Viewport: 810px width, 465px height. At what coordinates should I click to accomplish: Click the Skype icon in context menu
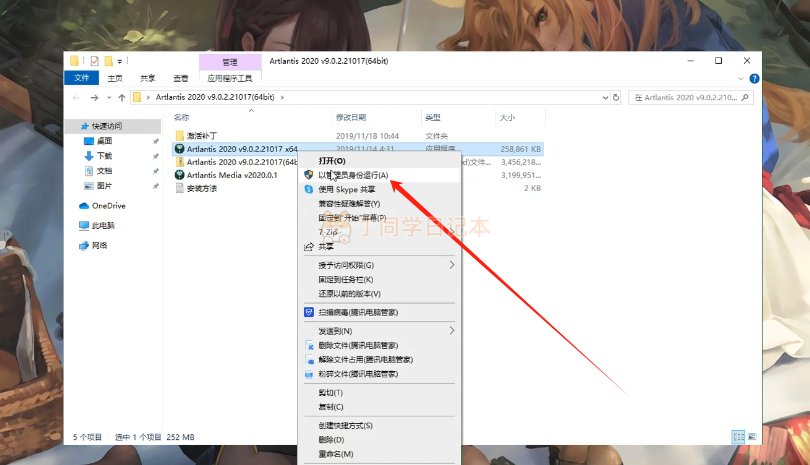309,189
